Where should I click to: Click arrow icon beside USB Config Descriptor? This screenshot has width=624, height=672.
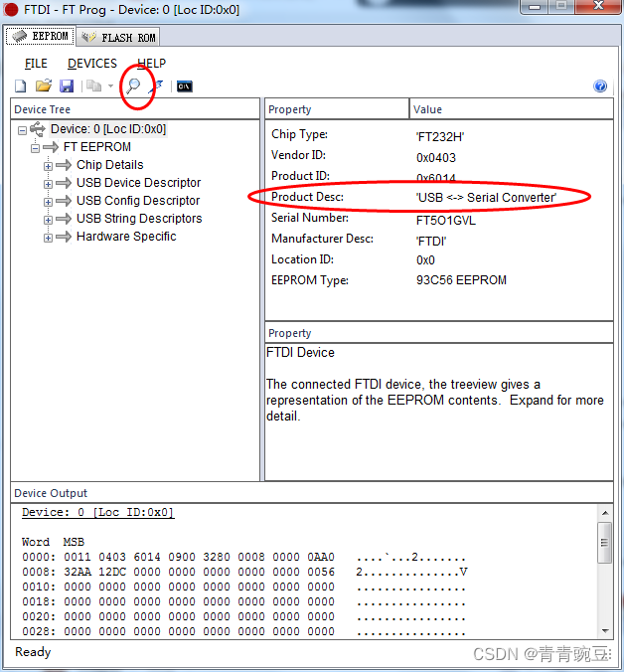64,201
